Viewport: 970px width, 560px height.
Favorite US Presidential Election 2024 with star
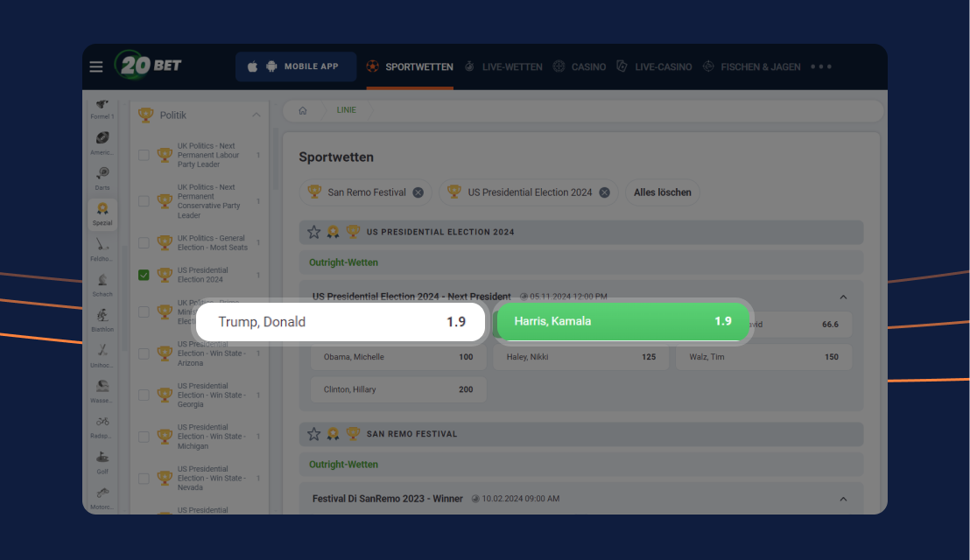(x=313, y=232)
